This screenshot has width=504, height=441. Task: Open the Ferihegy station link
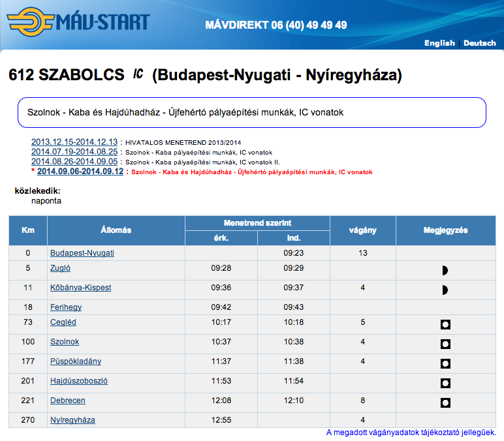click(x=66, y=307)
